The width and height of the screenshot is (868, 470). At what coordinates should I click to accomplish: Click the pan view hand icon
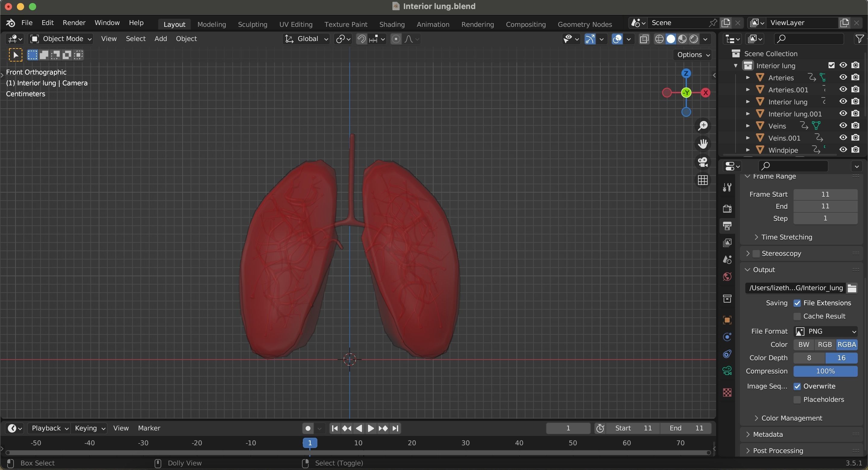tap(703, 144)
